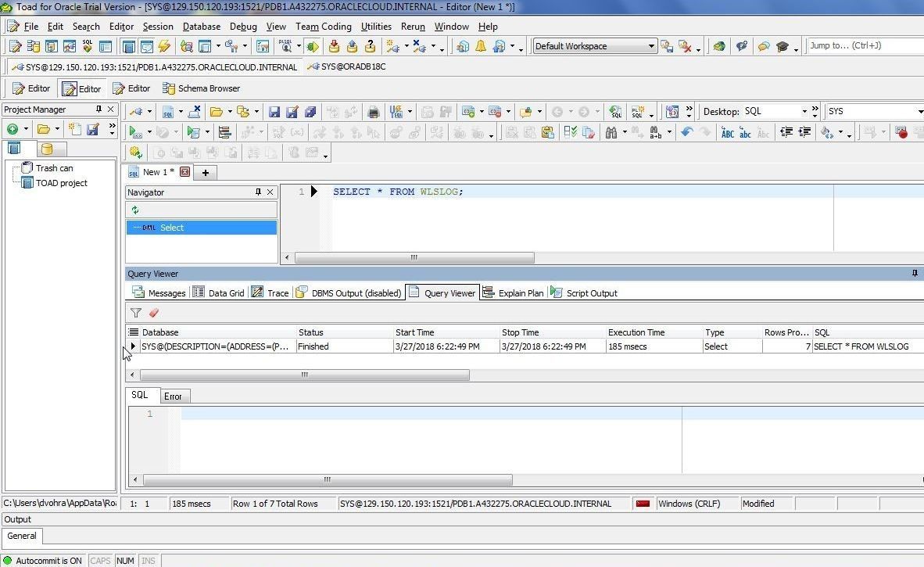The image size is (924, 567).
Task: Click the Rollback icon in the main toolbar
Action: point(353,46)
